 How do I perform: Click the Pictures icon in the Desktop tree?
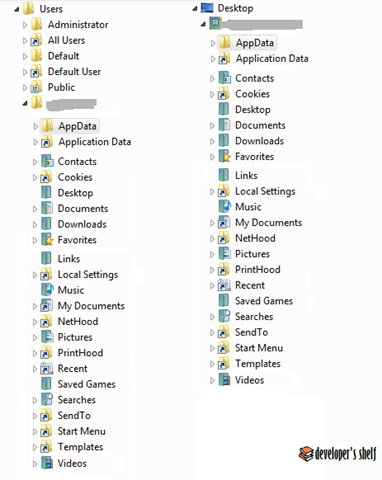[225, 253]
